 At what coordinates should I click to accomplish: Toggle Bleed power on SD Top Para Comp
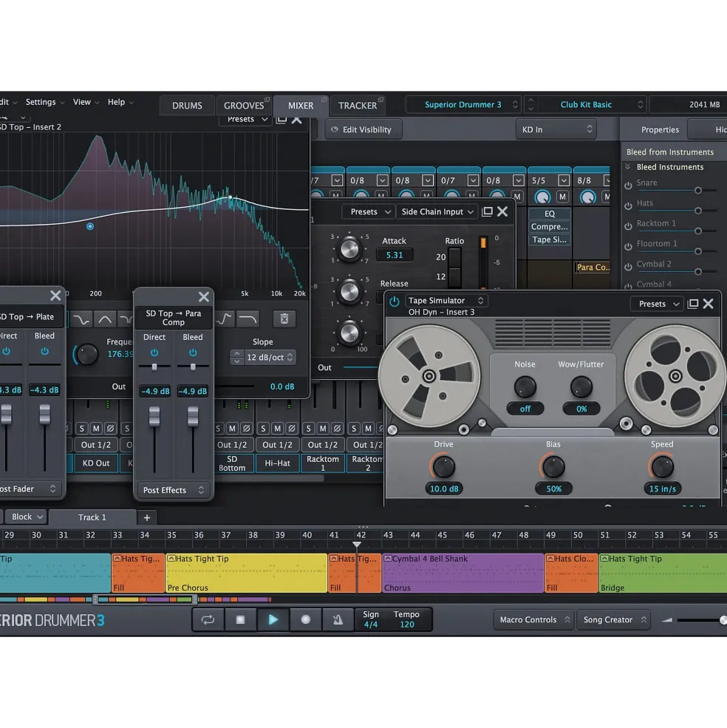pos(193,353)
